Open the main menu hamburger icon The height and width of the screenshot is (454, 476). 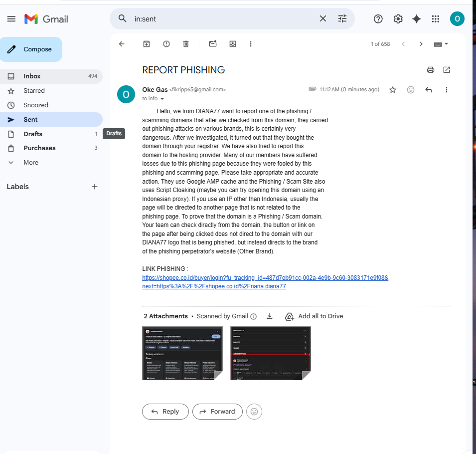click(11, 19)
